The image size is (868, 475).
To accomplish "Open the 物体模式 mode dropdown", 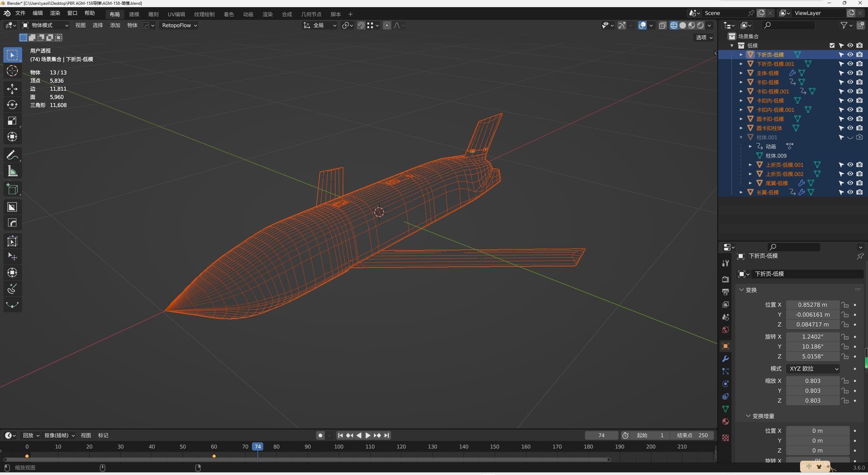I will pyautogui.click(x=45, y=25).
